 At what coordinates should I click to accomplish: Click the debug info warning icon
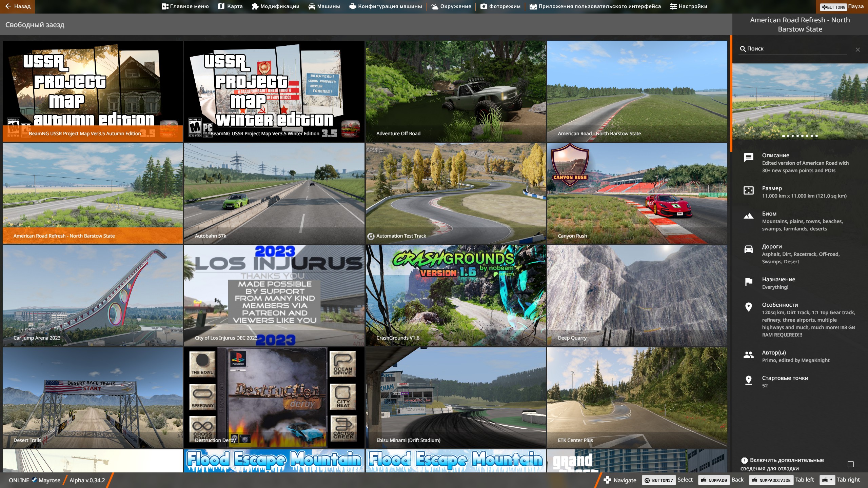(x=744, y=460)
